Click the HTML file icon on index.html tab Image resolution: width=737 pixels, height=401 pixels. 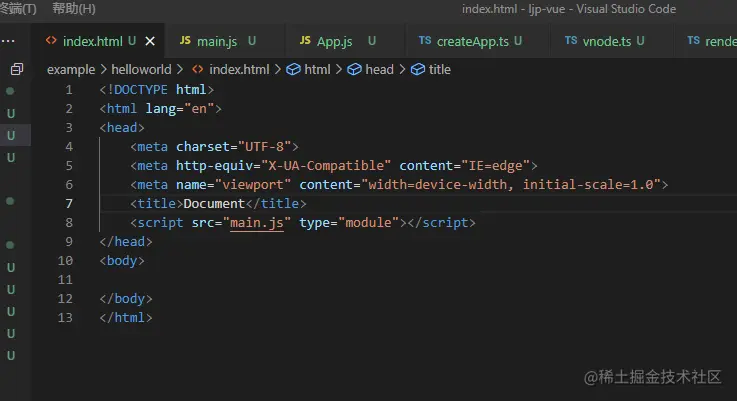point(51,40)
